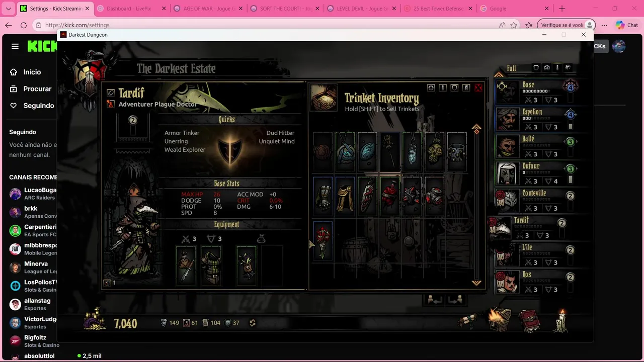Select hero Papelion in the roster
This screenshot has width=644, height=362.
coord(537,120)
